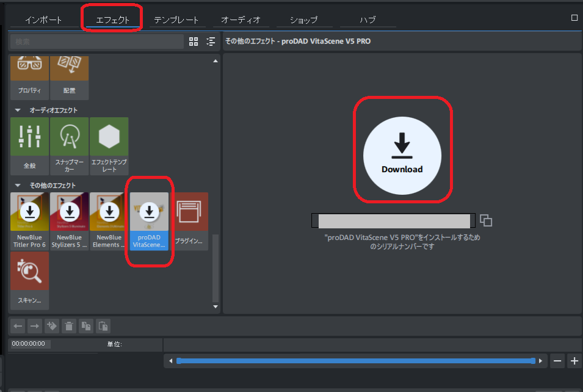Image resolution: width=583 pixels, height=392 pixels.
Task: Collapse the その他のエフェクト section
Action: (x=18, y=185)
